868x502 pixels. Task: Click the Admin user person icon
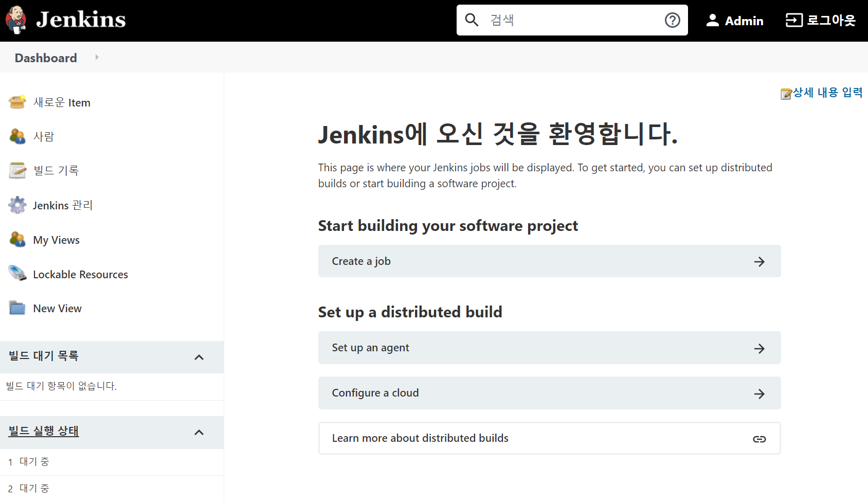pyautogui.click(x=712, y=20)
